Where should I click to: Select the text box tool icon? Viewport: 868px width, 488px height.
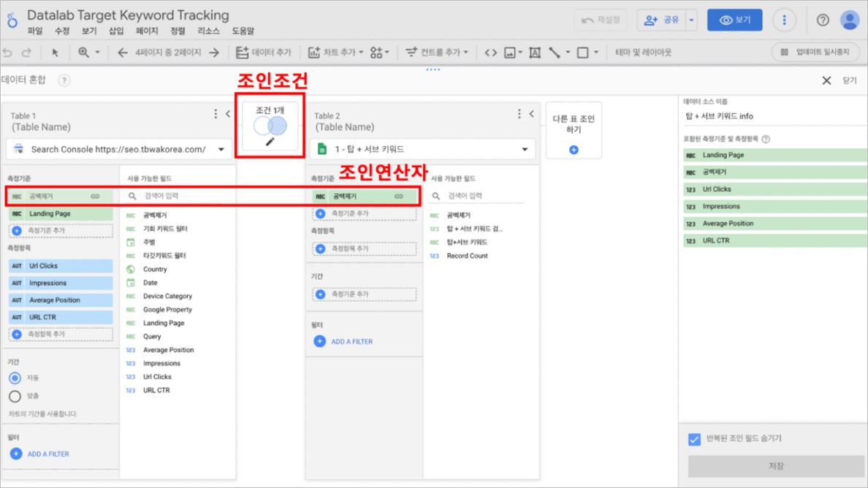click(535, 53)
